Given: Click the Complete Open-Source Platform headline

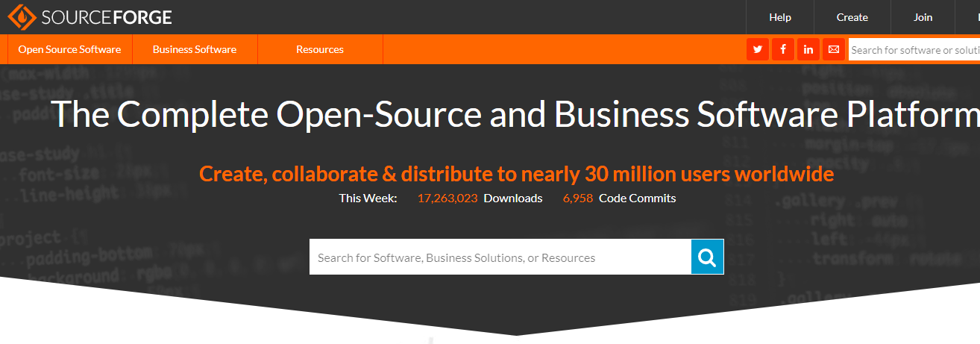Looking at the screenshot, I should (516, 115).
